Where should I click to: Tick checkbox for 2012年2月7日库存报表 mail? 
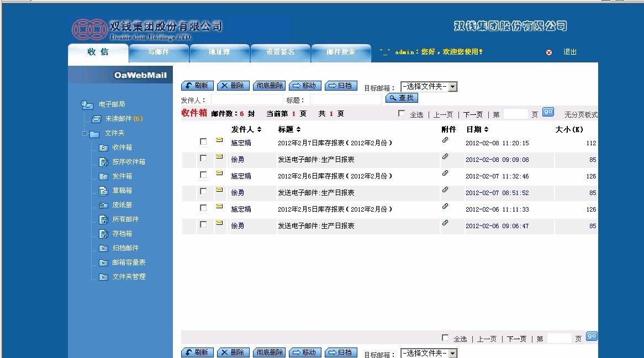click(203, 141)
